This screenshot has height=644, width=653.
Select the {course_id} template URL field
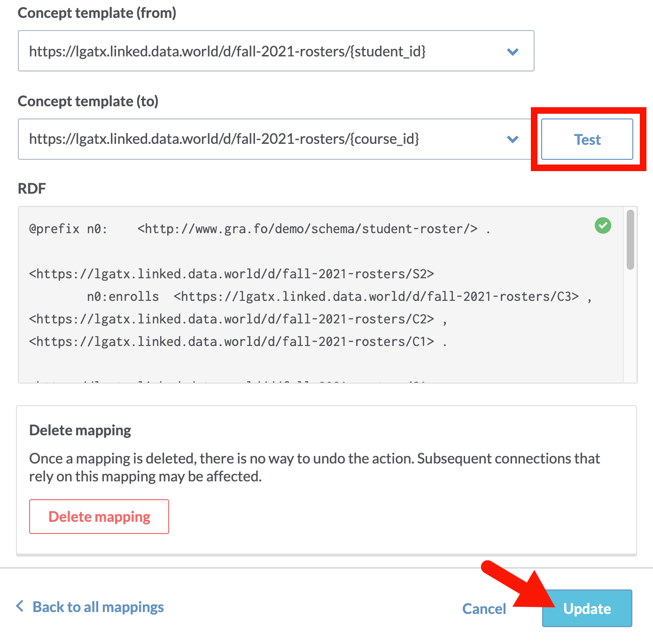(276, 139)
